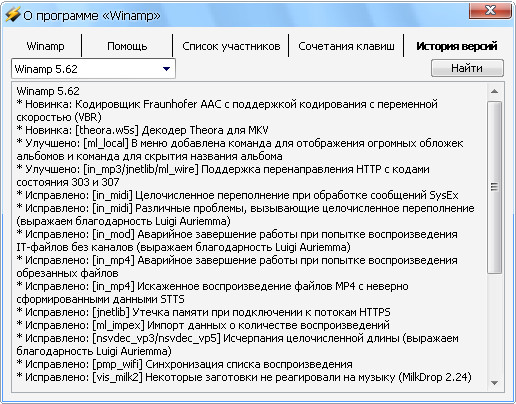Click the [in_mod] crash fix line
The width and height of the screenshot is (516, 404).
tap(237, 234)
